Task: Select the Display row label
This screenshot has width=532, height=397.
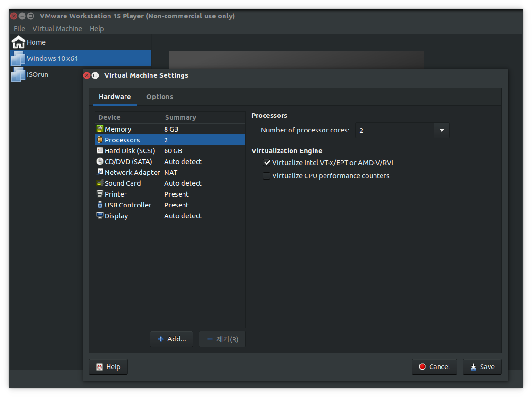Action: 116,216
